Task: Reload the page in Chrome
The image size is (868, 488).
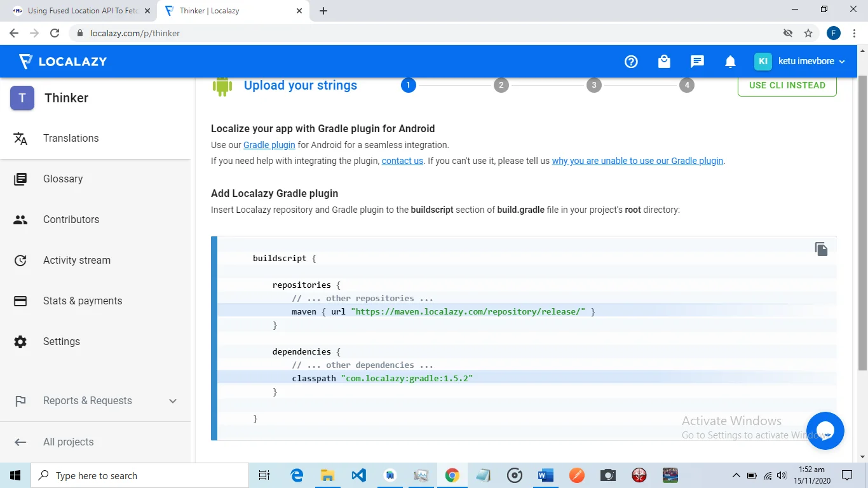Action: (x=55, y=33)
